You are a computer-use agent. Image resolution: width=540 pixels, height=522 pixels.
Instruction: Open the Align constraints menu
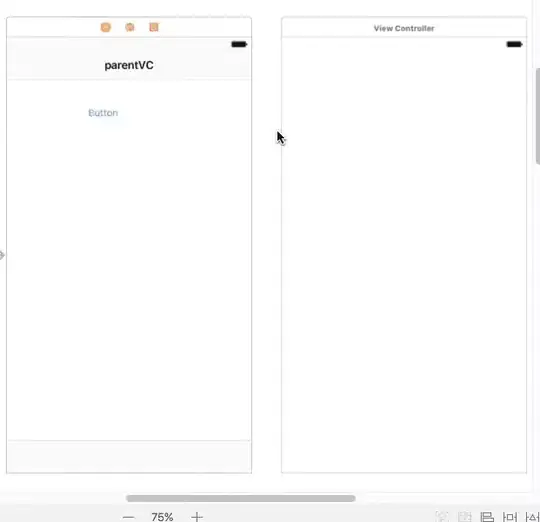point(487,517)
